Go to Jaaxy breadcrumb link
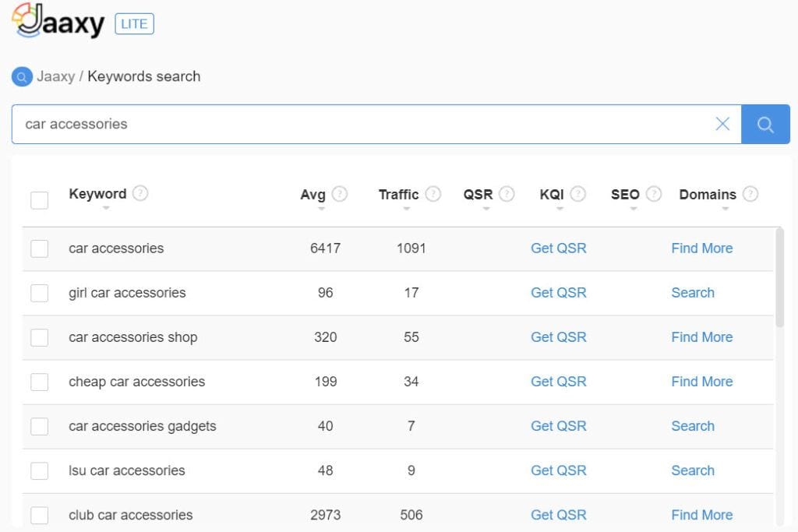The image size is (798, 532). click(55, 76)
